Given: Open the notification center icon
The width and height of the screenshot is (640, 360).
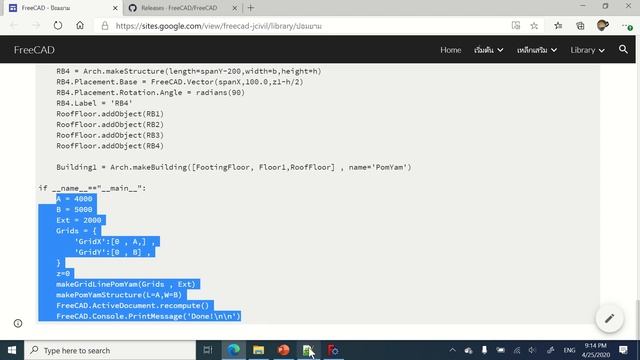Looking at the screenshot, I should [623, 350].
